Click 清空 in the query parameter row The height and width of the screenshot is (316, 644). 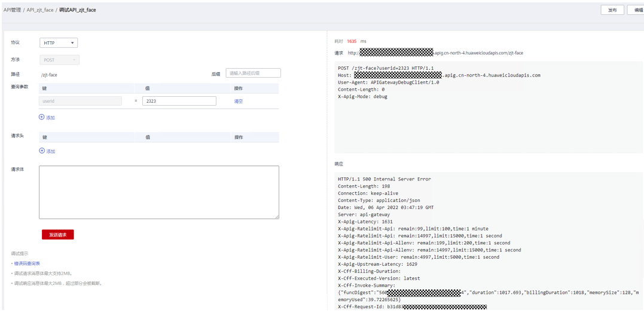238,102
